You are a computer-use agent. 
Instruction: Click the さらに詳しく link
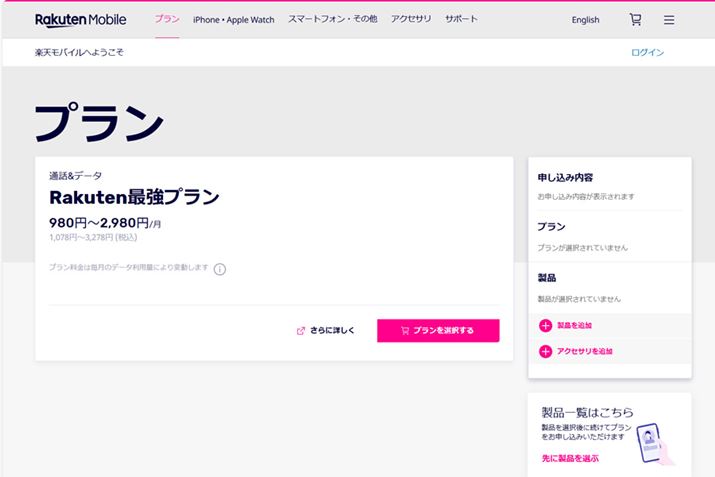tap(332, 331)
